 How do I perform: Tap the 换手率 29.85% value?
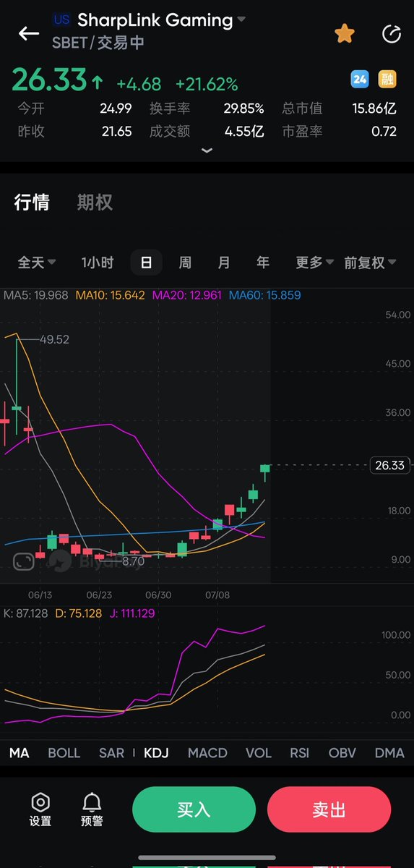point(243,109)
